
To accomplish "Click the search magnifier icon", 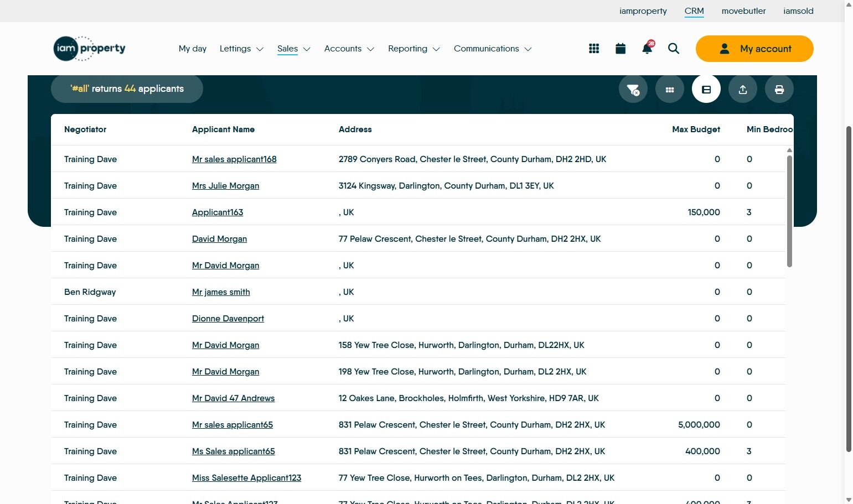I will [x=674, y=49].
